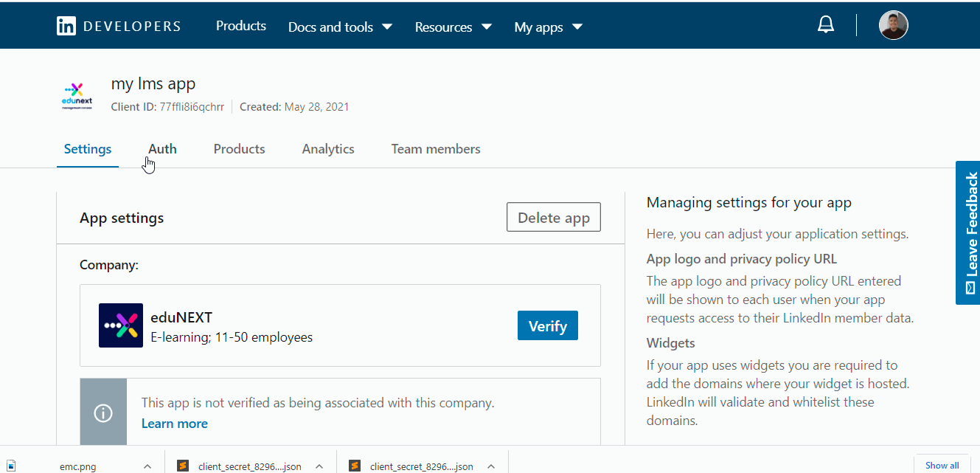Switch to the Analytics tab
The image size is (980, 473).
point(328,149)
